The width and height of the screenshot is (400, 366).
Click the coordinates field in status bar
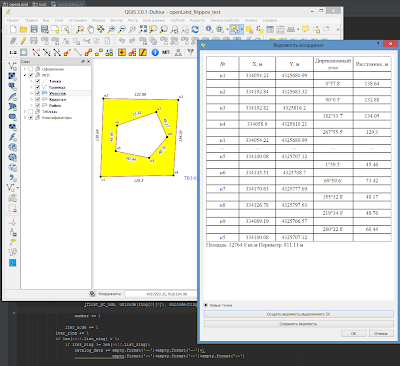(161, 294)
